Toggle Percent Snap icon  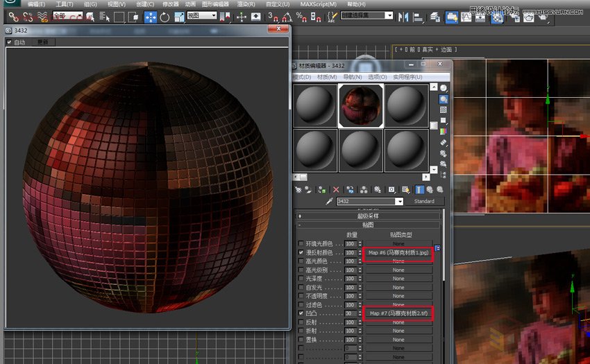tap(301, 17)
